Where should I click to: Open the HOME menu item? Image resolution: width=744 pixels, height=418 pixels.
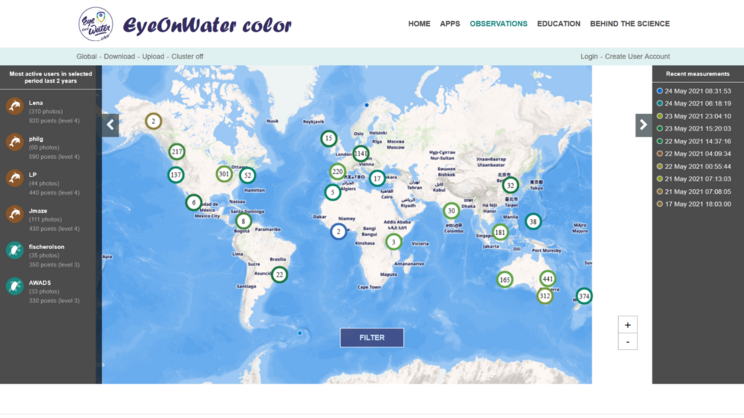pos(419,24)
